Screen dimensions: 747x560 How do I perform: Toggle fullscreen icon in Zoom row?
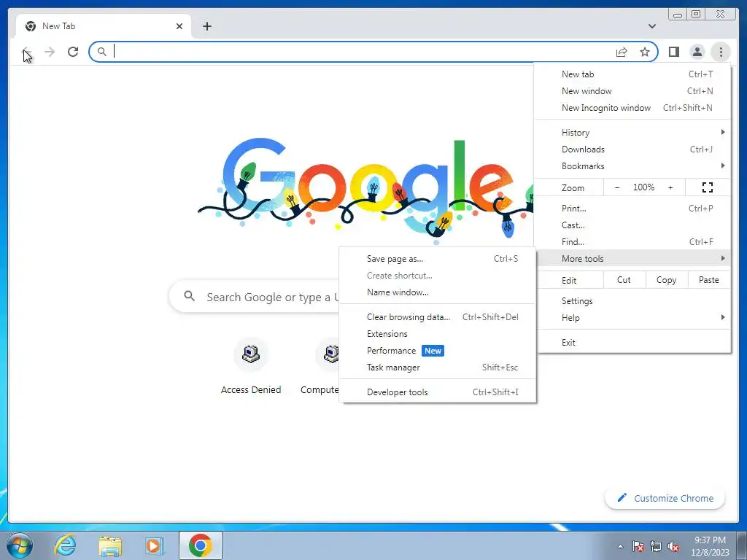tap(708, 187)
